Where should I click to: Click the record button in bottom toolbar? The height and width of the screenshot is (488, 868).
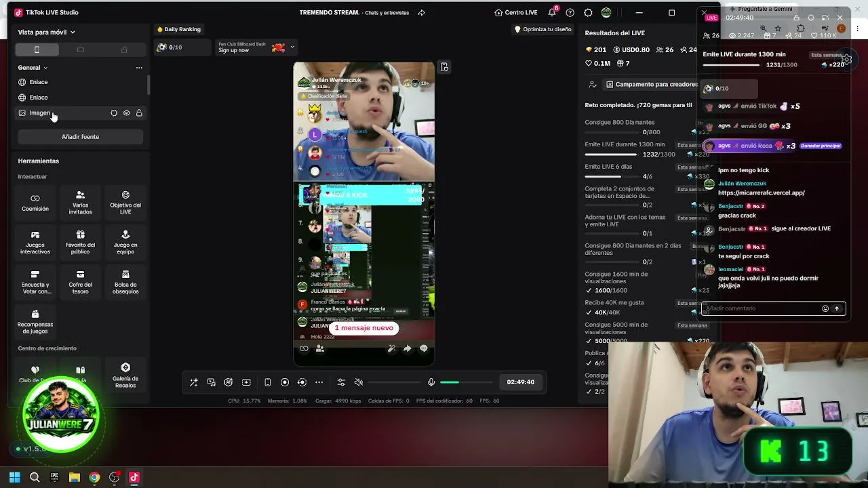pyautogui.click(x=285, y=382)
